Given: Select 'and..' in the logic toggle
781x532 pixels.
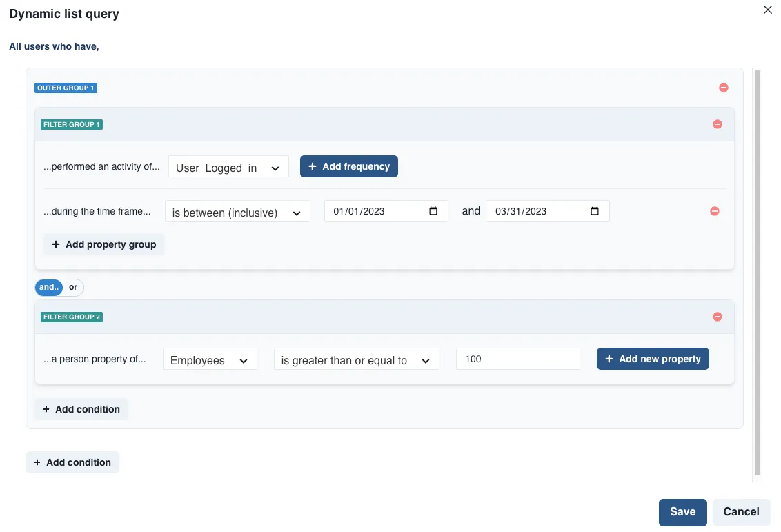Looking at the screenshot, I should click(48, 287).
